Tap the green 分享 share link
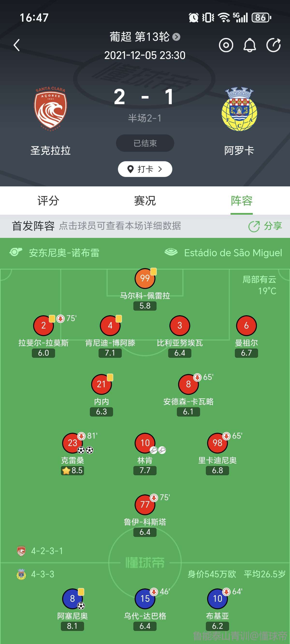290x644 pixels. [x=265, y=226]
